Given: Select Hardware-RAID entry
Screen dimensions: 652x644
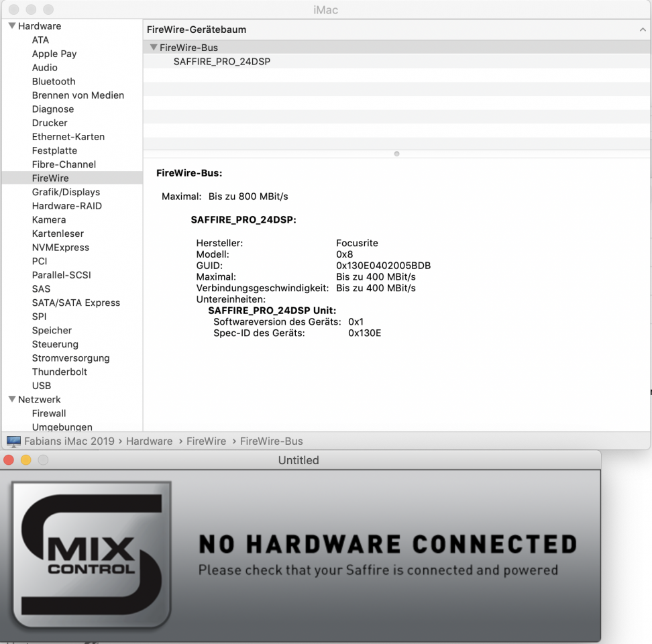Looking at the screenshot, I should [66, 206].
